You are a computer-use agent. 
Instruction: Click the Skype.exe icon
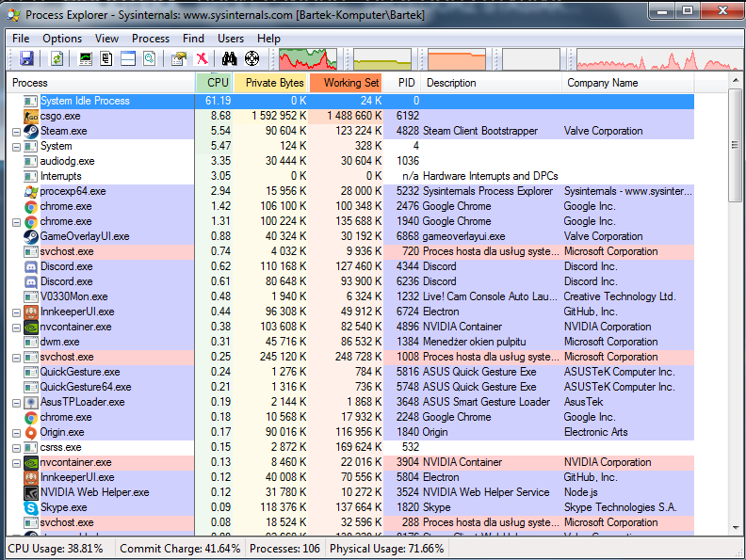tap(31, 507)
